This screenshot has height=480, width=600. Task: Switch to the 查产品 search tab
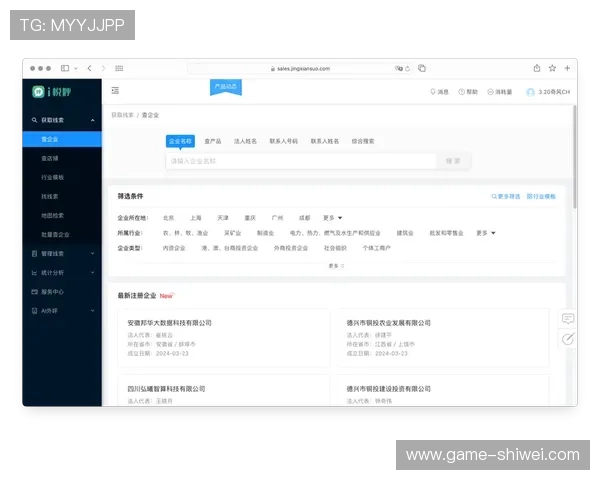[x=213, y=141]
